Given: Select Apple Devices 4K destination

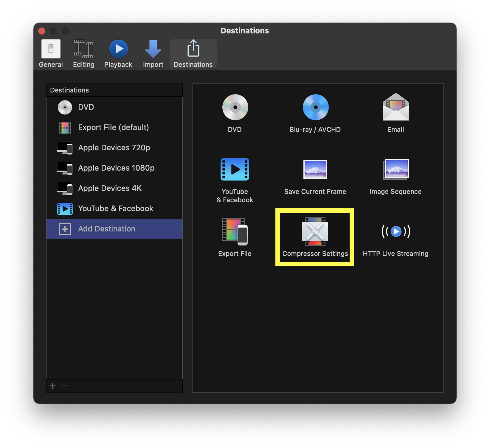Looking at the screenshot, I should click(114, 188).
